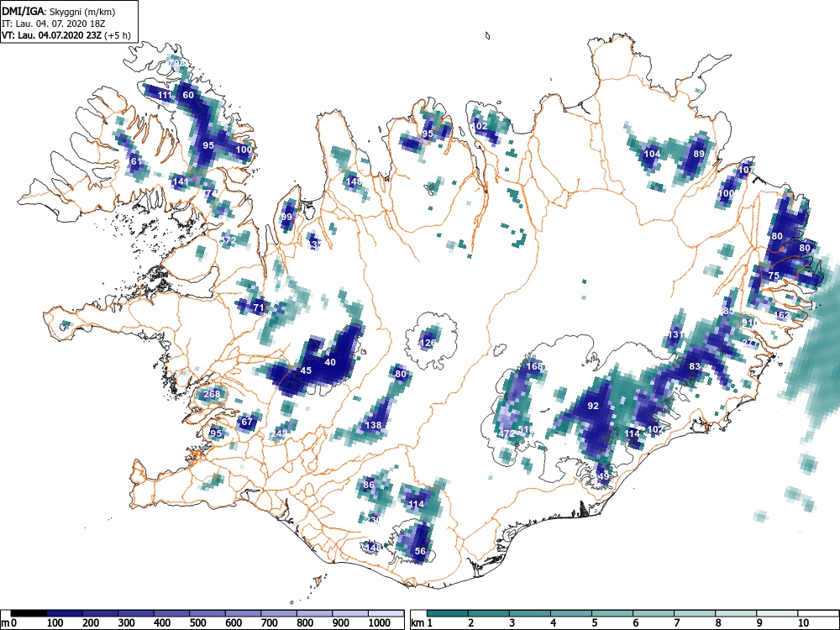Click the visibility value '45' on the map

point(306,370)
